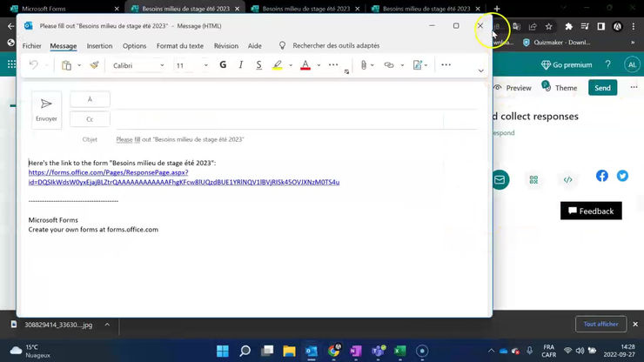Open the Microsoft 365 app launcher grid
This screenshot has width=644, height=362.
(x=12, y=64)
